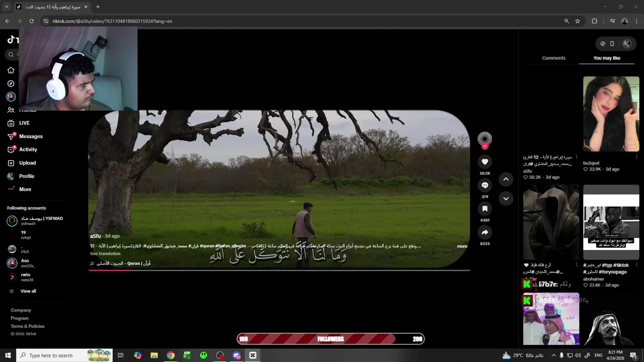The image size is (644, 362).
Task: Share the video using the arrow icon
Action: coord(485,232)
